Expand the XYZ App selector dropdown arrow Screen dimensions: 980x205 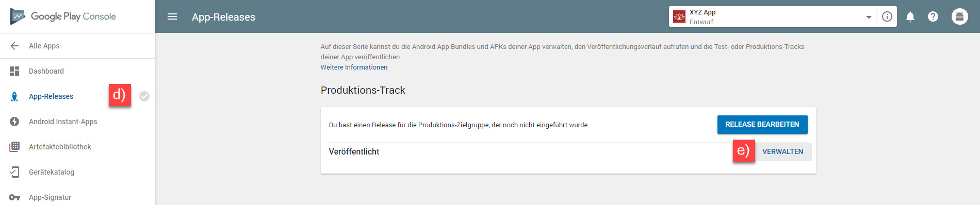[x=869, y=17]
